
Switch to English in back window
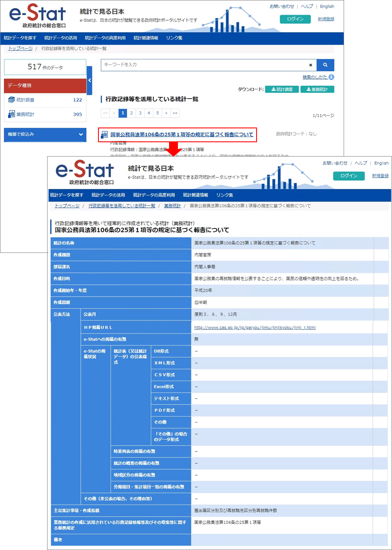[x=327, y=6]
